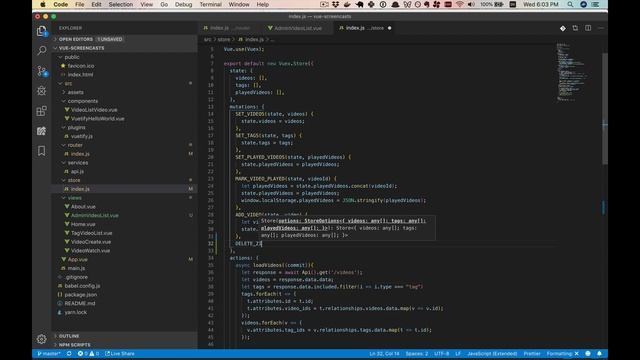Click the Ln 32, Col 14 position indicator
This screenshot has height=360, width=640.
384,353
